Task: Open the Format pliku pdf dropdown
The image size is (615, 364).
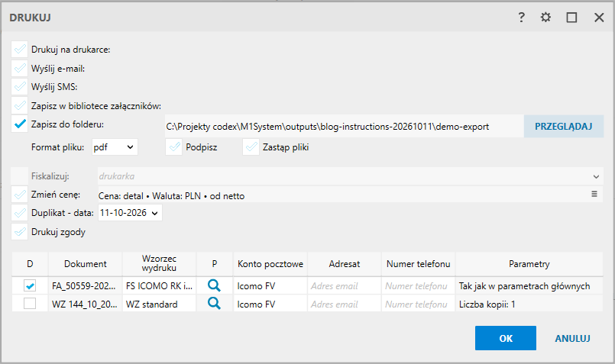Action: tap(115, 147)
